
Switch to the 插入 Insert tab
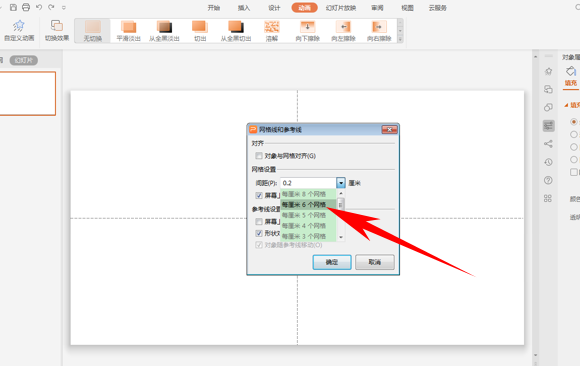click(x=244, y=8)
